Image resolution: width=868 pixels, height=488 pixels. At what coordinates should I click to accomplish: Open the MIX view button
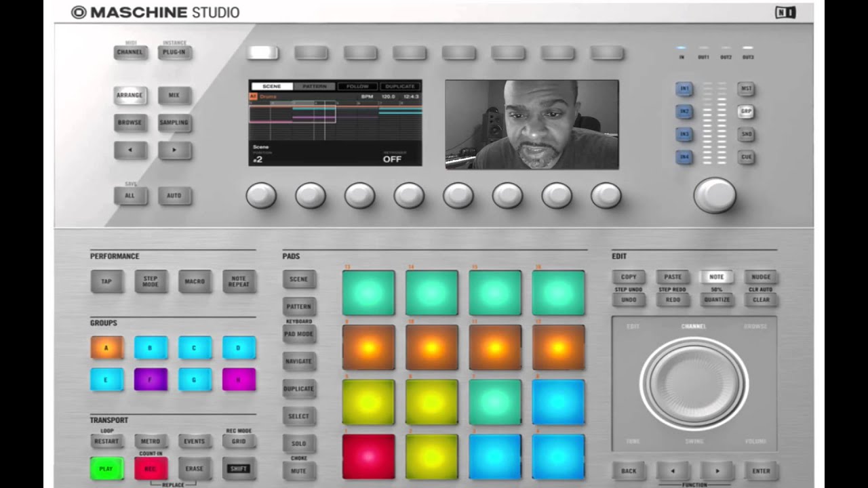(x=174, y=96)
